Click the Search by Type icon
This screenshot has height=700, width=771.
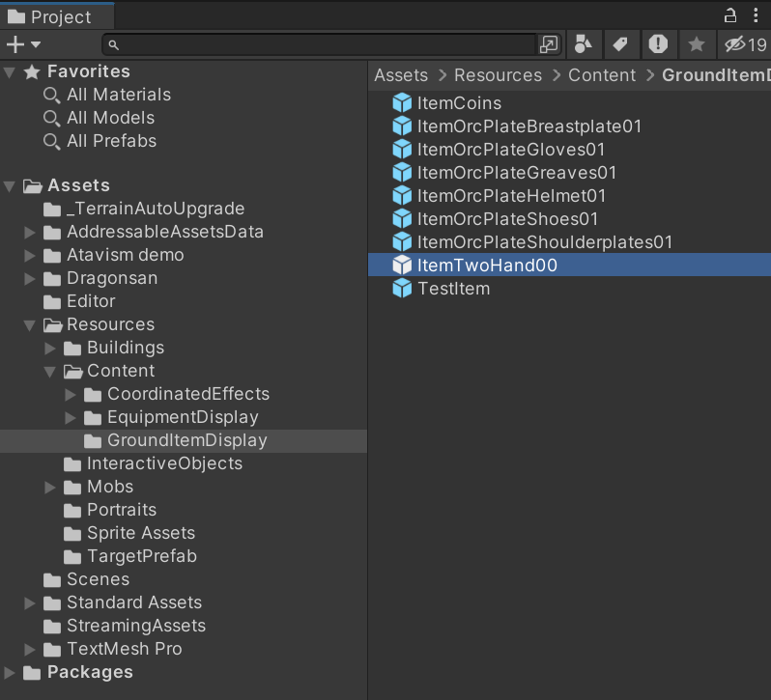pos(583,44)
